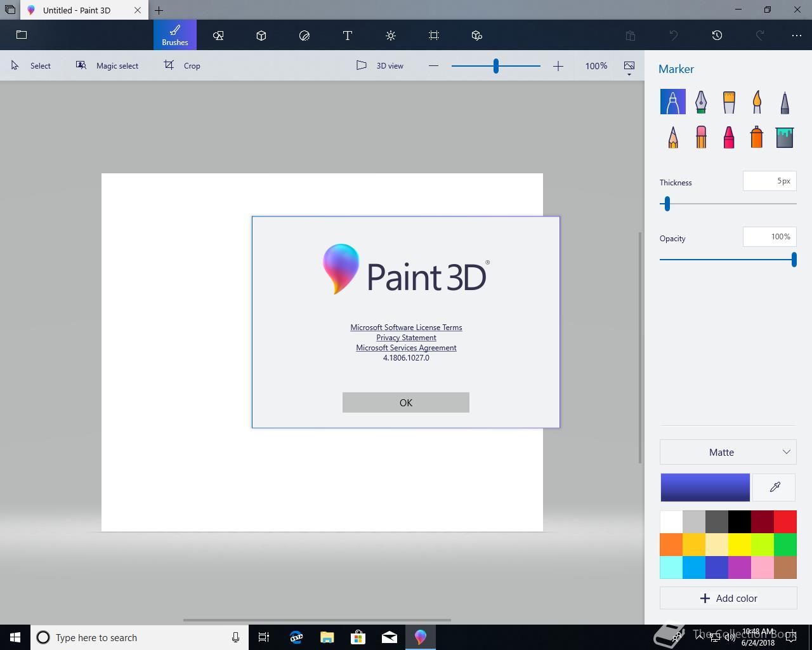This screenshot has height=650, width=812.
Task: Open the Text tool tab
Action: coord(348,36)
